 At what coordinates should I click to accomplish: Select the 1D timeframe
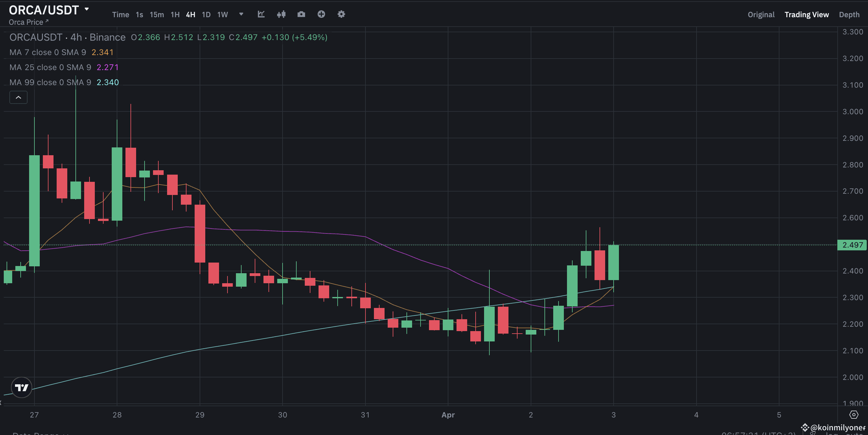coord(206,14)
